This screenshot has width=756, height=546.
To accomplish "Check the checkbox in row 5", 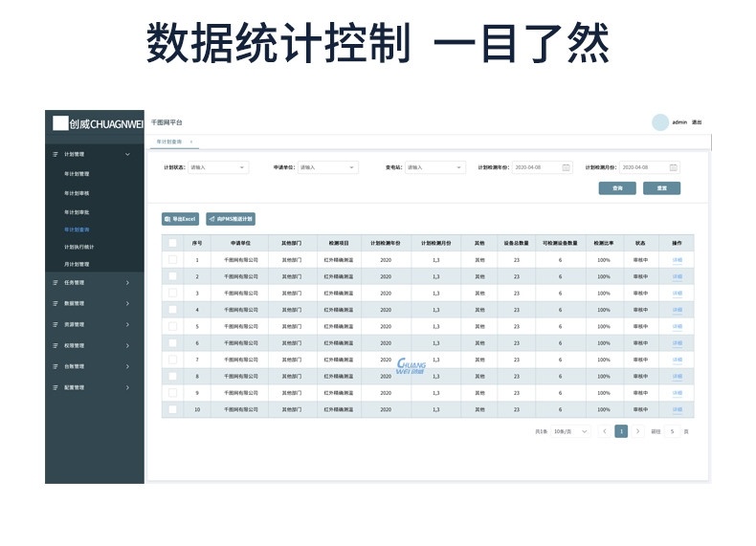I will click(x=172, y=326).
